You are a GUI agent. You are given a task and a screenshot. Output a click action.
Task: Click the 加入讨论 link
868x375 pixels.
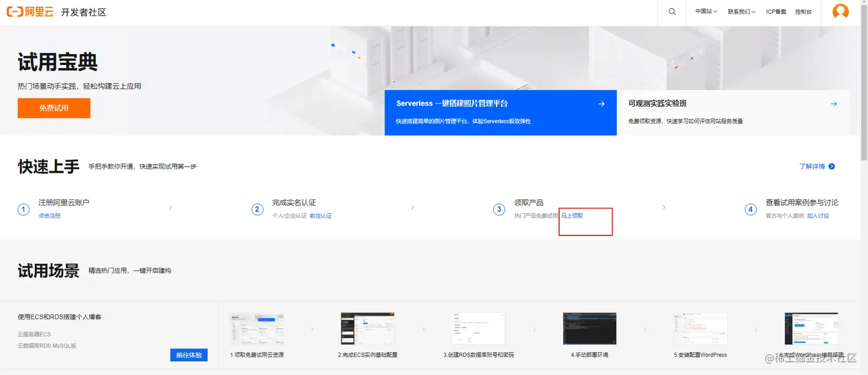[818, 216]
